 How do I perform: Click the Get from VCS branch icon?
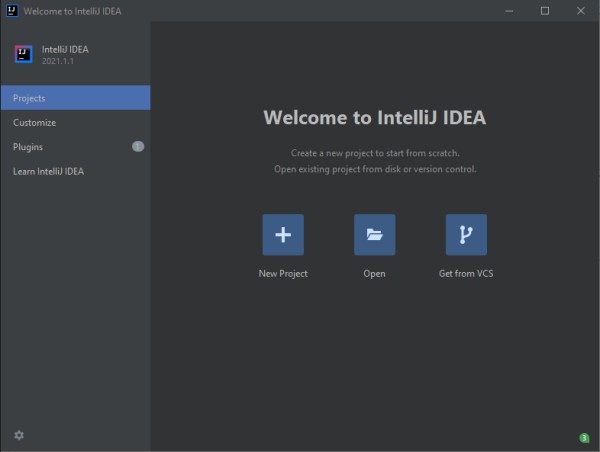(x=466, y=235)
